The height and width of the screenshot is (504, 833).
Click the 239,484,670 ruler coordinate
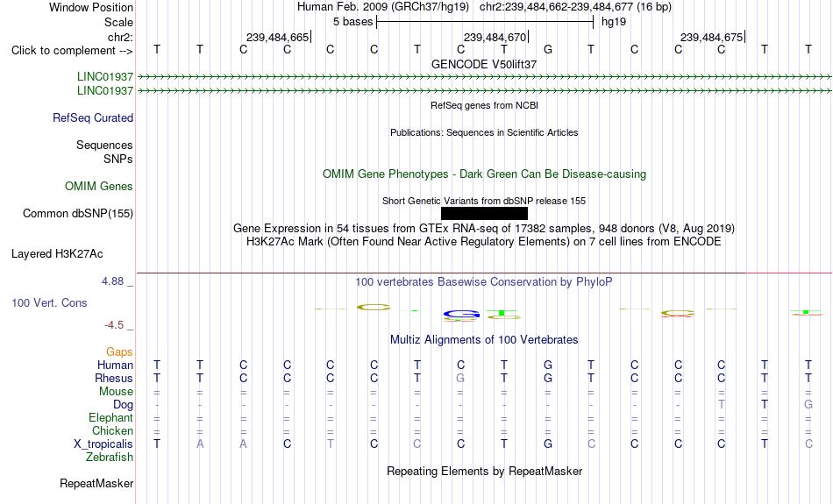(495, 37)
